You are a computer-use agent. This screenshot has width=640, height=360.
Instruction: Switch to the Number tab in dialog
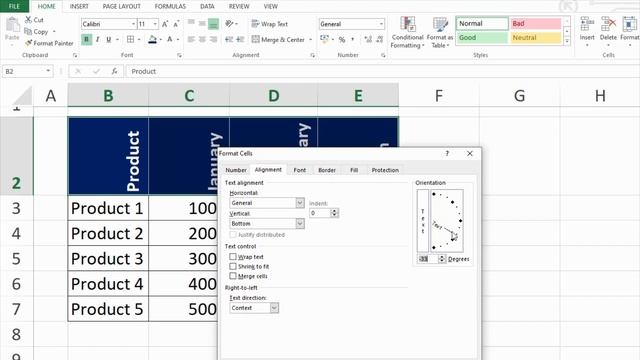tap(236, 170)
